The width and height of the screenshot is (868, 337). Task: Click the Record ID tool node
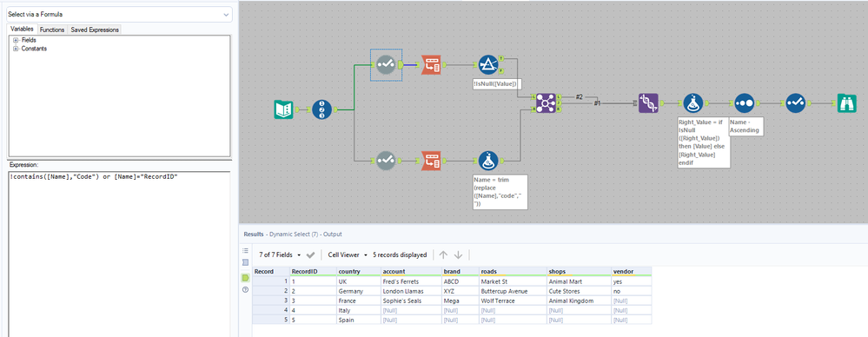[x=321, y=109]
